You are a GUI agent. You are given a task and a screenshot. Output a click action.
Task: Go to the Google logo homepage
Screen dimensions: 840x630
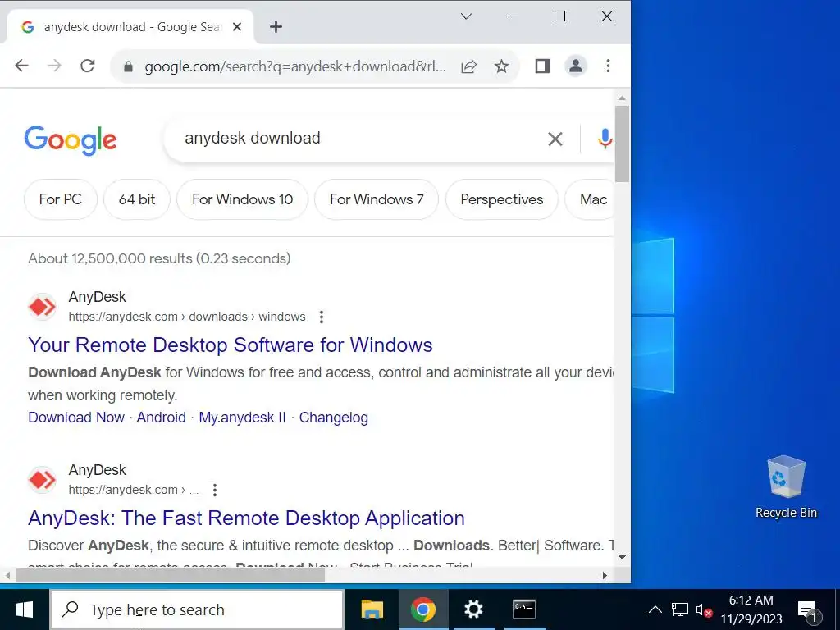pyautogui.click(x=71, y=139)
